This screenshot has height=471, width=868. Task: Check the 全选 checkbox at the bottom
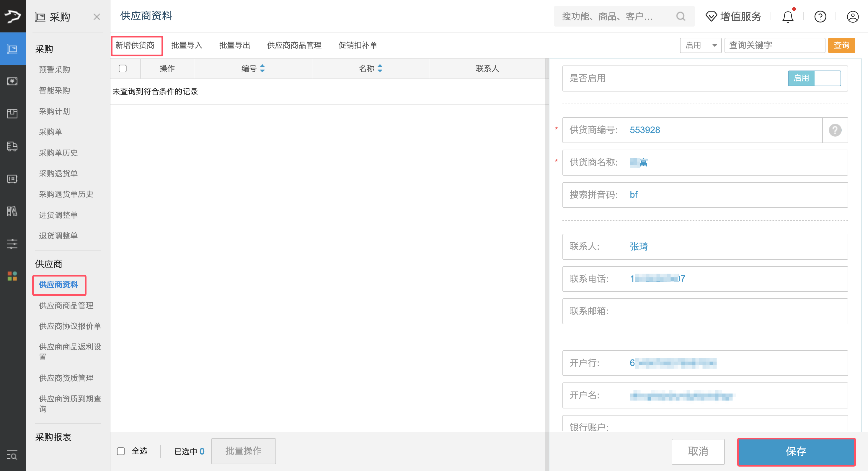121,451
